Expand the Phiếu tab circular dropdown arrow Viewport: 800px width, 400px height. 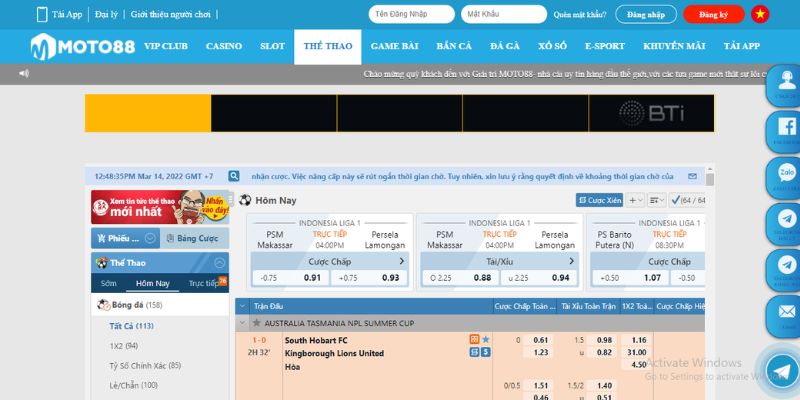pyautogui.click(x=150, y=238)
